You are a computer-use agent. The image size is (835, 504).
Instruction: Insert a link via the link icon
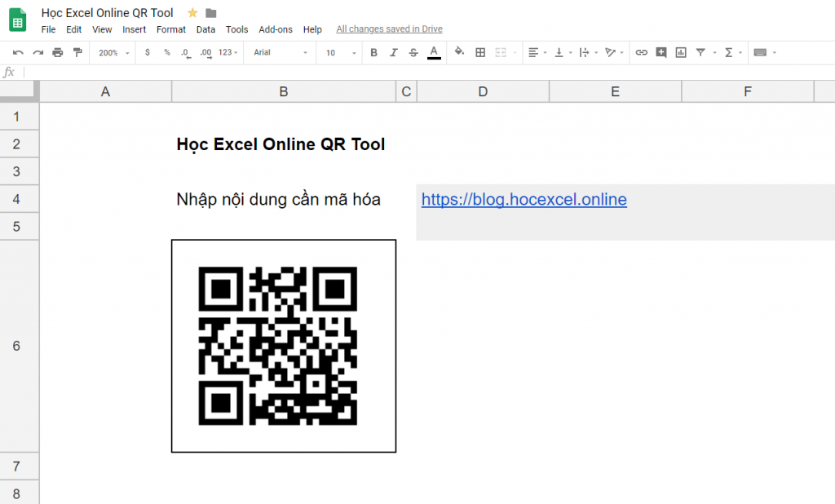642,52
